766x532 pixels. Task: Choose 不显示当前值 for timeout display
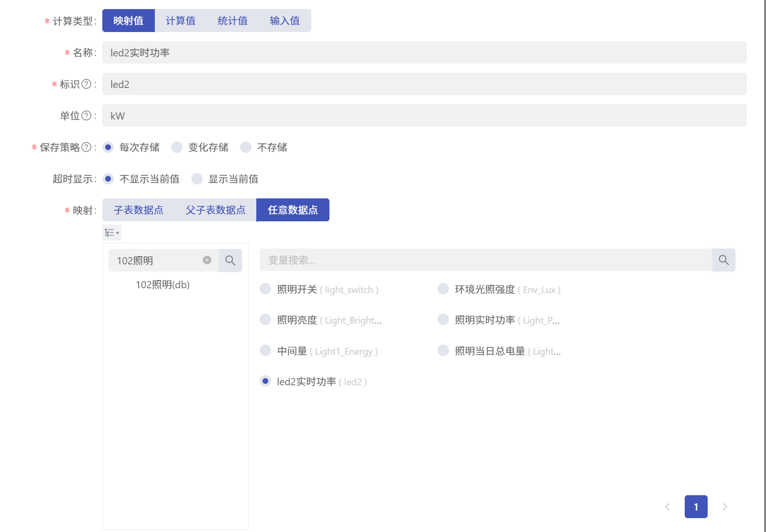(108, 179)
